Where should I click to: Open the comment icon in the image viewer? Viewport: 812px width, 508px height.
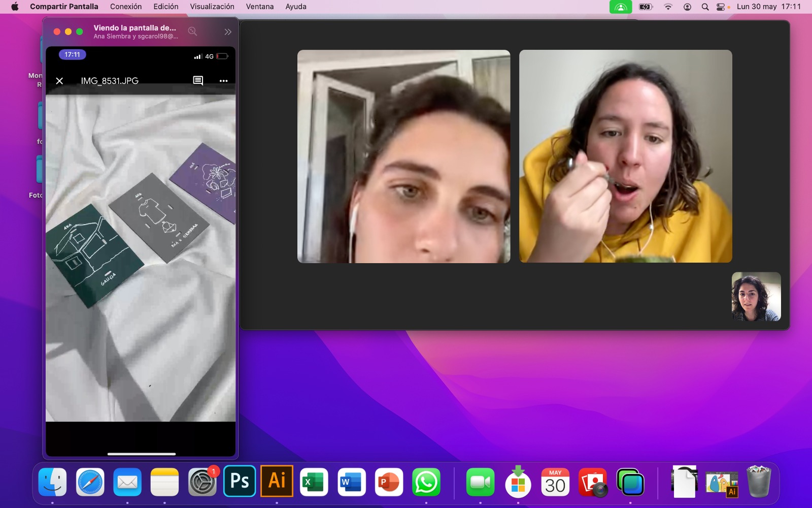click(198, 81)
